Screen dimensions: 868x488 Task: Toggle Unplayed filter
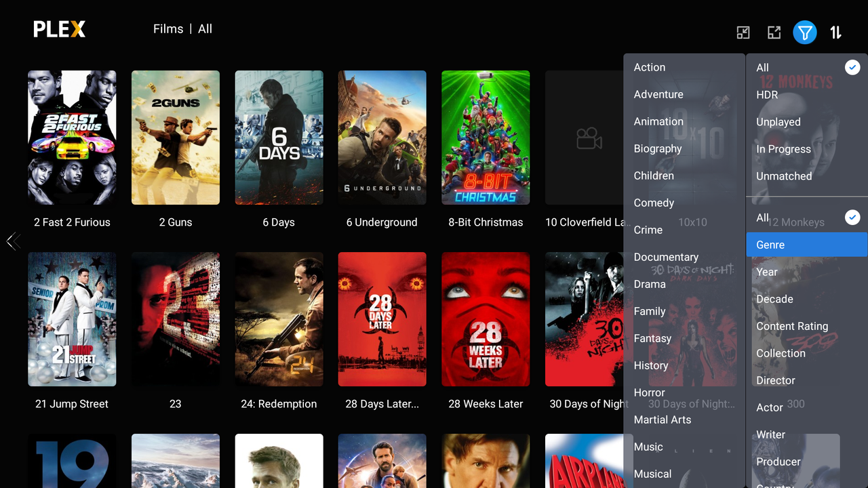[807, 122]
